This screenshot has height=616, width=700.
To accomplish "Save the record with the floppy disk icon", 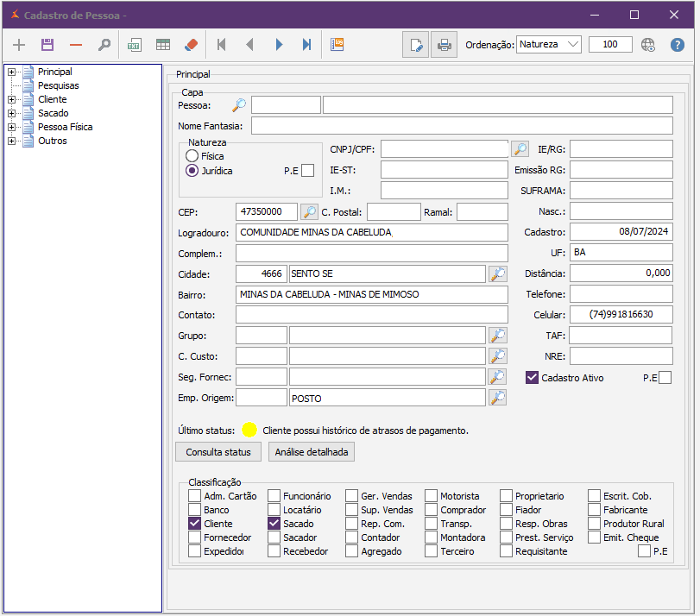I will [47, 45].
